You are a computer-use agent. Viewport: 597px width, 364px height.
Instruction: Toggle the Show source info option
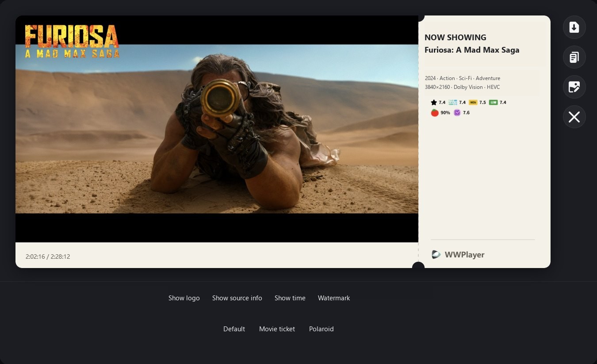point(237,298)
